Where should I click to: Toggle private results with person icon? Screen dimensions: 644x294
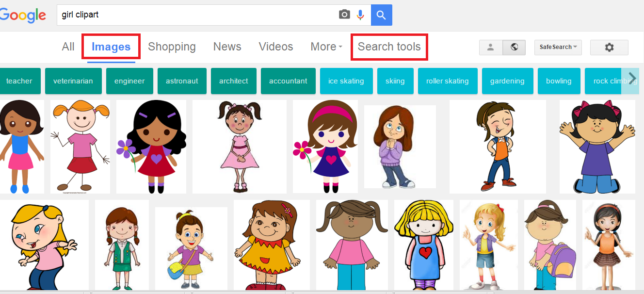(491, 47)
